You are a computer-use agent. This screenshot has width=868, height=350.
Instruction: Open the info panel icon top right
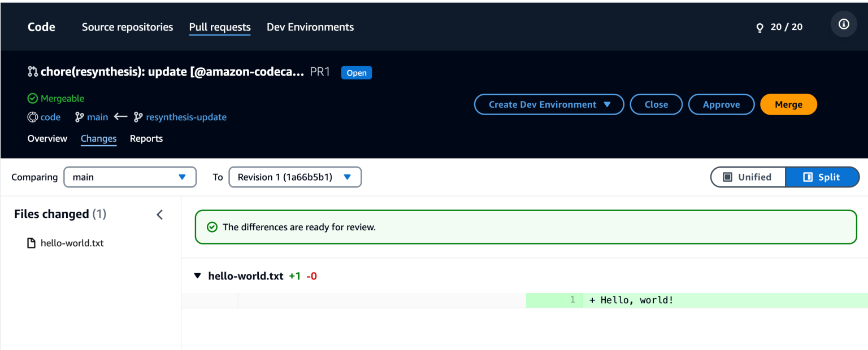tap(843, 24)
